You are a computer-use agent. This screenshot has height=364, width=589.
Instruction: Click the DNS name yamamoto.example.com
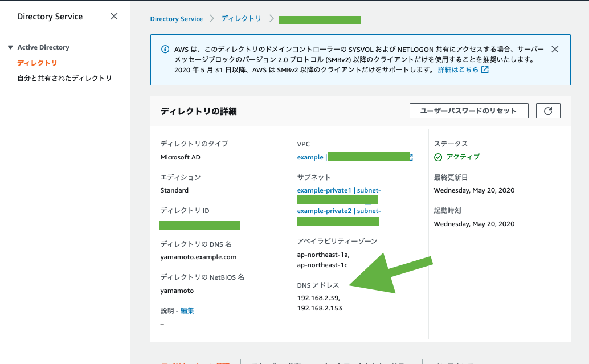[x=198, y=257]
